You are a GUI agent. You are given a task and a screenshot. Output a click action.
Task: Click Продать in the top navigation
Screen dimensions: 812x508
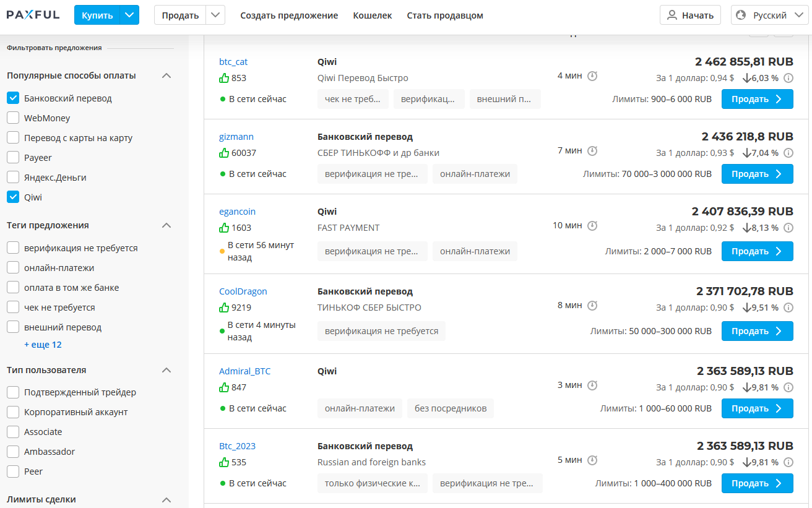(180, 15)
